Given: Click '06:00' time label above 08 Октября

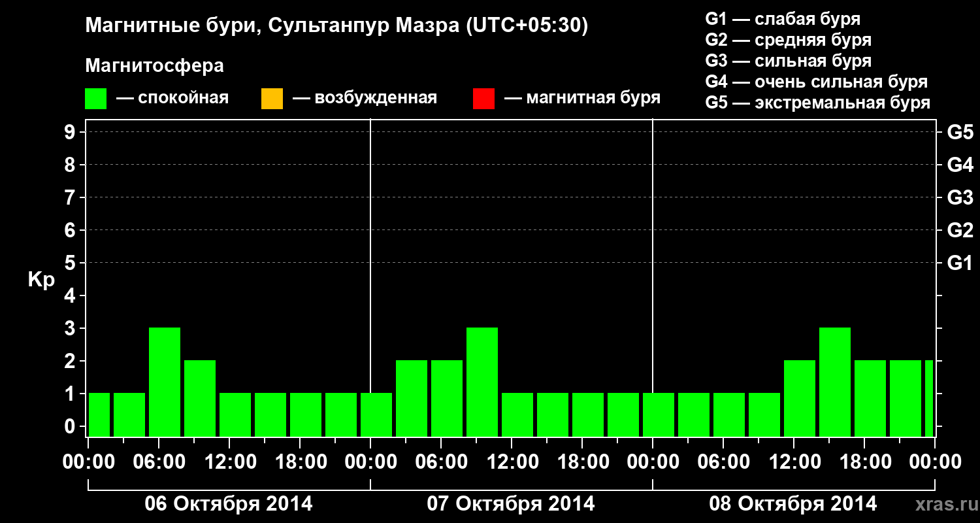Looking at the screenshot, I should point(723,462).
